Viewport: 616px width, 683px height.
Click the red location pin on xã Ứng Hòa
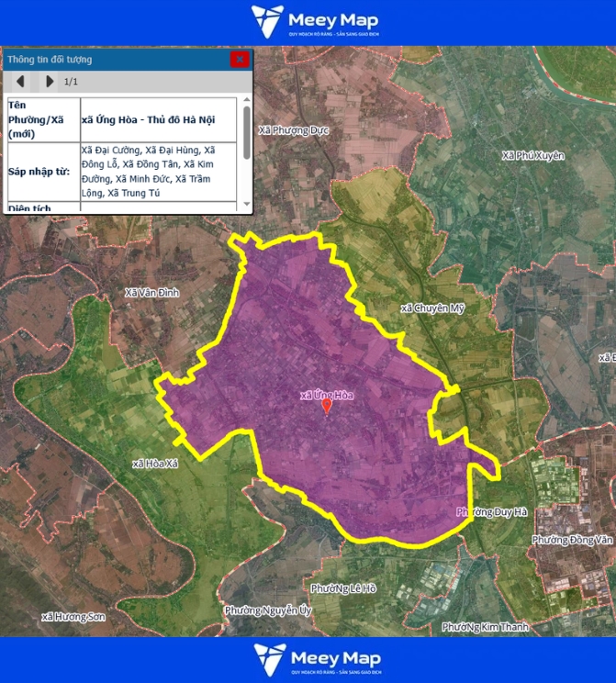tap(327, 407)
